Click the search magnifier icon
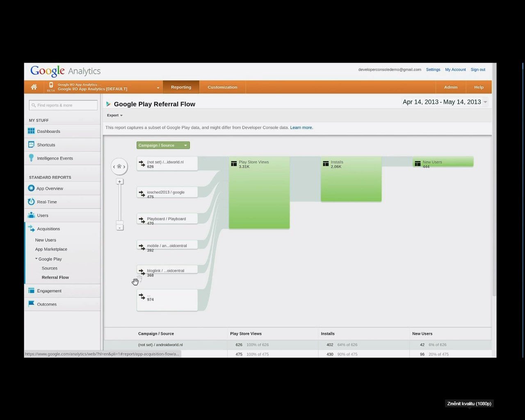The height and width of the screenshot is (420, 525). (x=34, y=105)
